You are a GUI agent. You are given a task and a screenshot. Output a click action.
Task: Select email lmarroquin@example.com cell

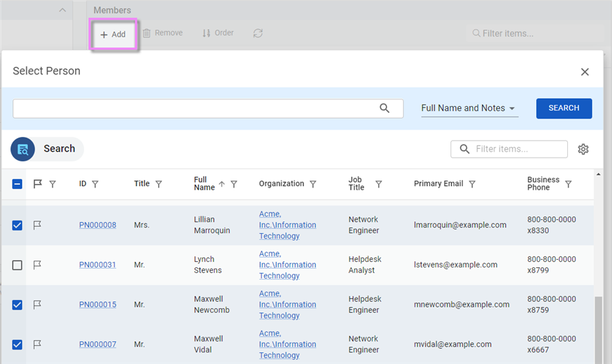(460, 225)
